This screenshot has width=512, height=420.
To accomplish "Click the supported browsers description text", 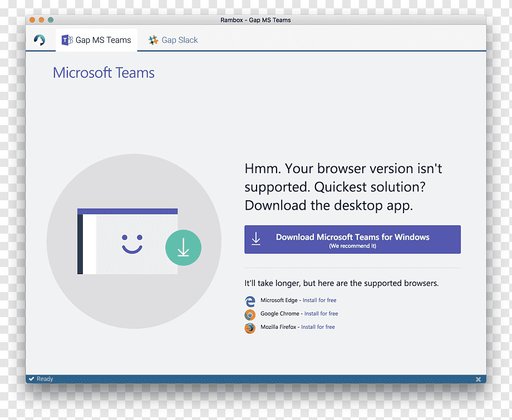I will [x=342, y=283].
